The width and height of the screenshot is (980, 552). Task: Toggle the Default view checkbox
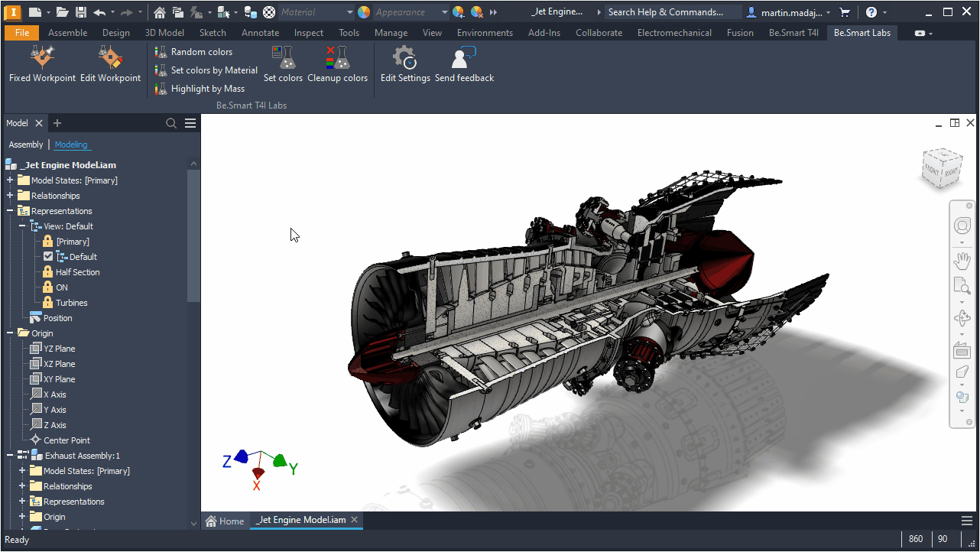pyautogui.click(x=48, y=257)
